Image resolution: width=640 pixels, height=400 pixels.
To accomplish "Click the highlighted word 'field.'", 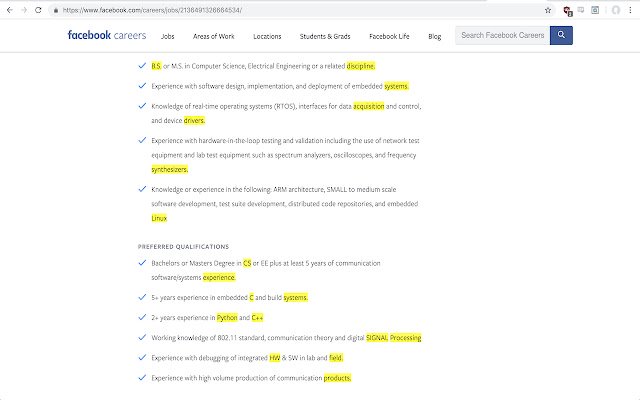I will pos(336,358).
